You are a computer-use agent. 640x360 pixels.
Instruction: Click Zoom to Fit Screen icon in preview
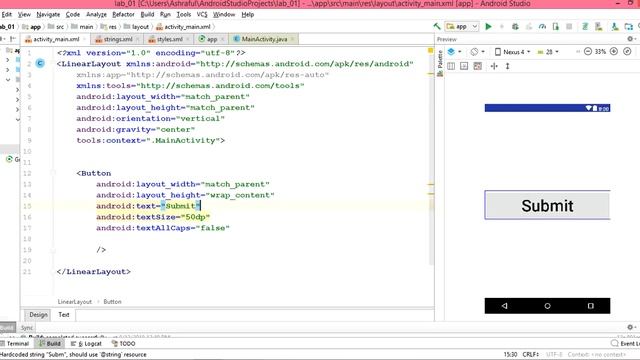coord(627,51)
